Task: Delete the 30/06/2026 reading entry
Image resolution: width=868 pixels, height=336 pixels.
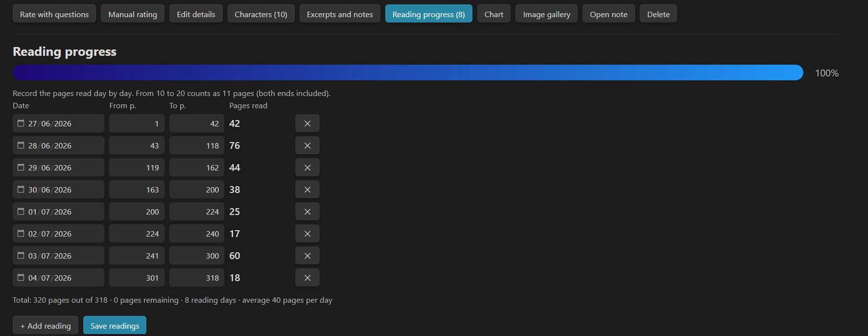Action: click(307, 190)
